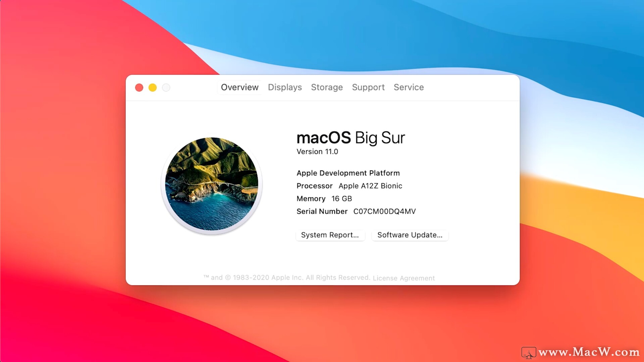Click the yellow minimize button
The height and width of the screenshot is (362, 644).
click(x=153, y=87)
